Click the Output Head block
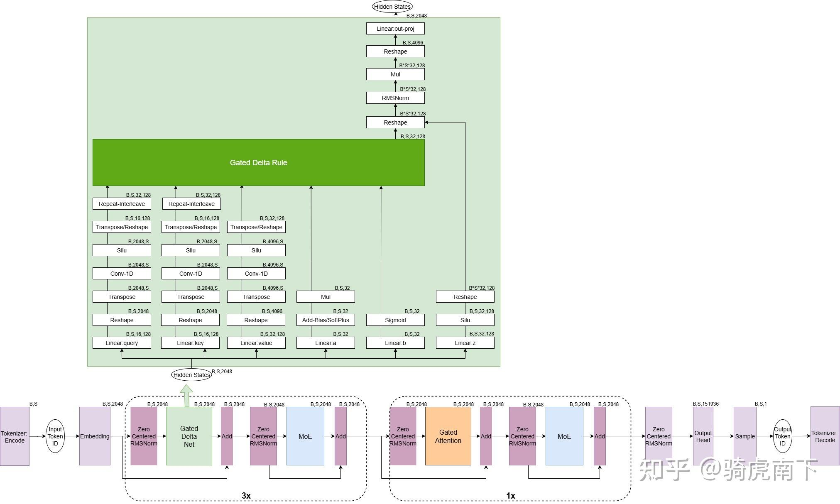 coord(703,436)
